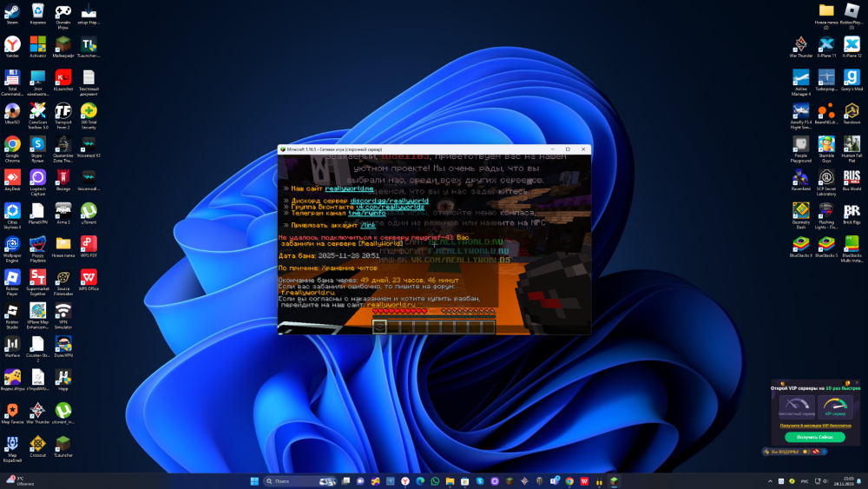Select the Logitech Capture desktop icon

pyautogui.click(x=37, y=182)
